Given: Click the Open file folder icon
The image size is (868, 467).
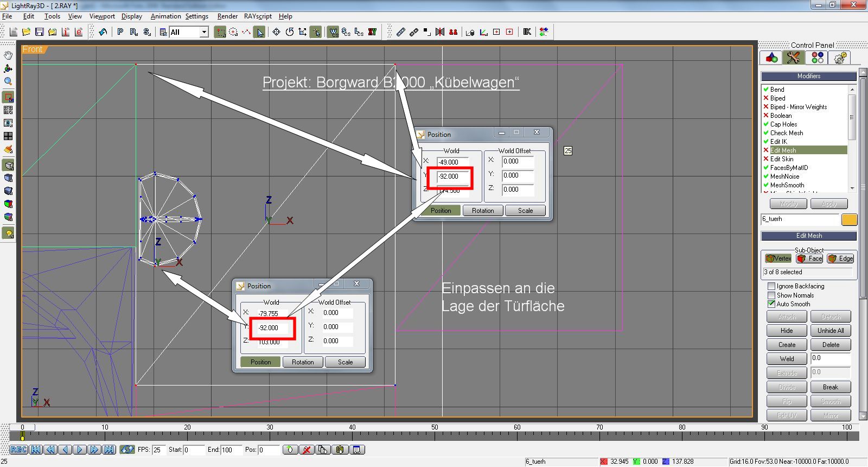Looking at the screenshot, I should pos(26,32).
